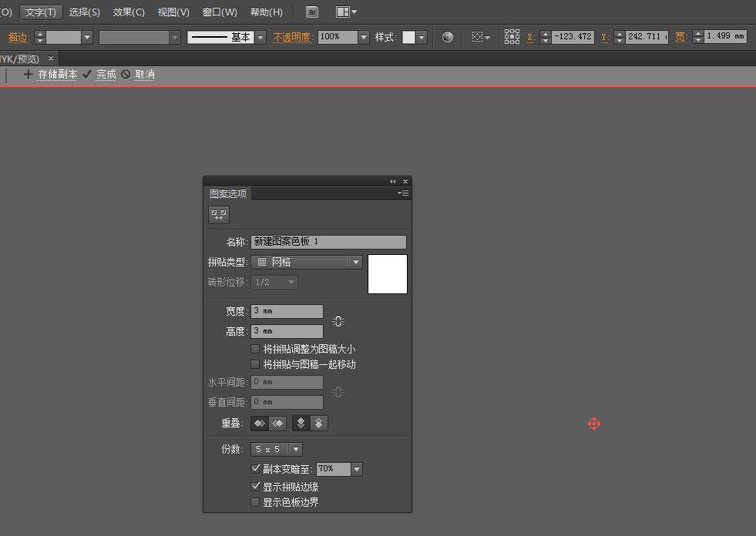Open the 70% dim copies dropdown
The height and width of the screenshot is (536, 756).
coord(356,469)
